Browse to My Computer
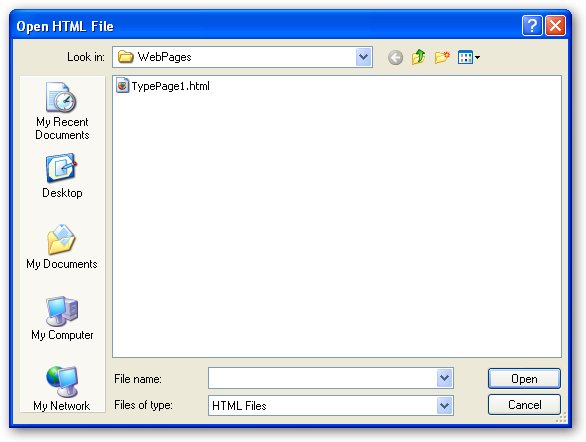 pos(62,318)
